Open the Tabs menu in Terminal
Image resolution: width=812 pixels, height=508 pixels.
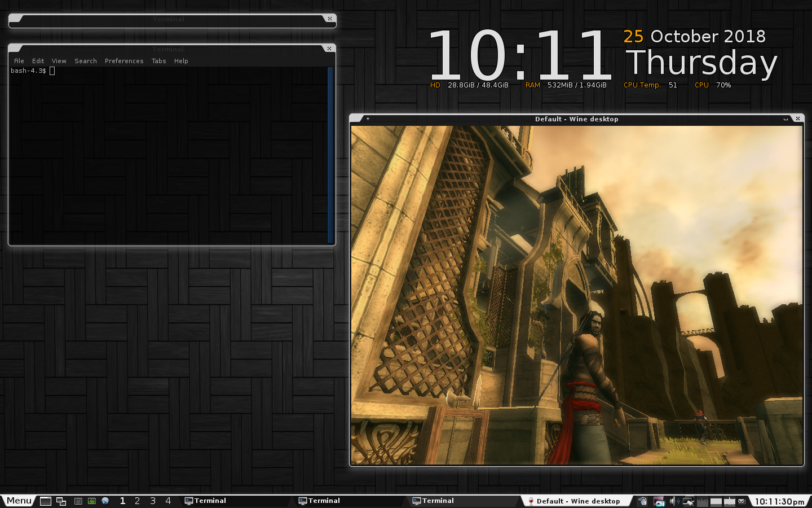159,61
